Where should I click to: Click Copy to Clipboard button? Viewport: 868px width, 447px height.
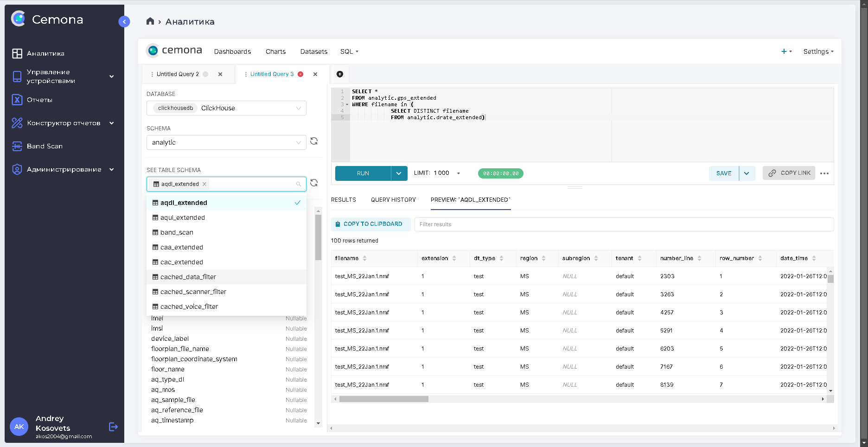pyautogui.click(x=370, y=224)
